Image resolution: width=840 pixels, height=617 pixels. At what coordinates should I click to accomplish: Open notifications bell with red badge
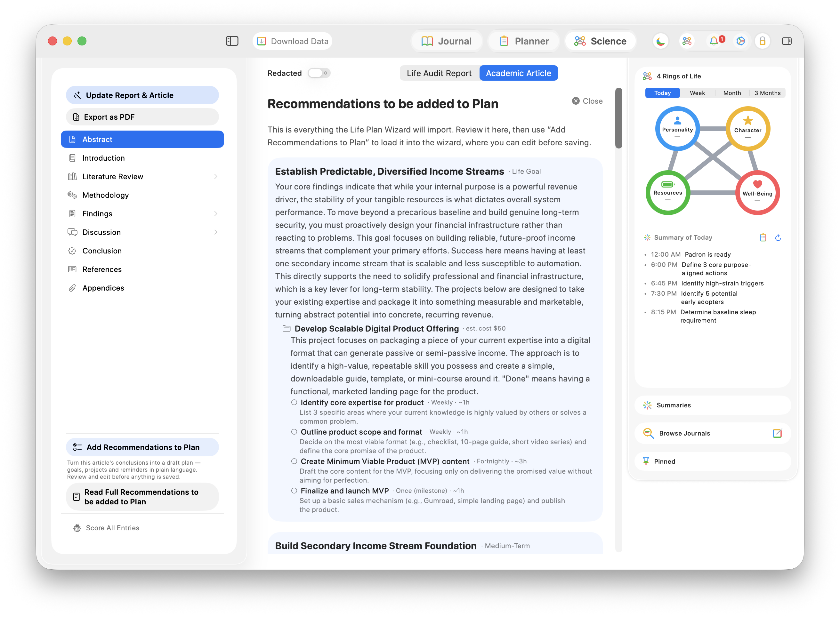(x=715, y=41)
